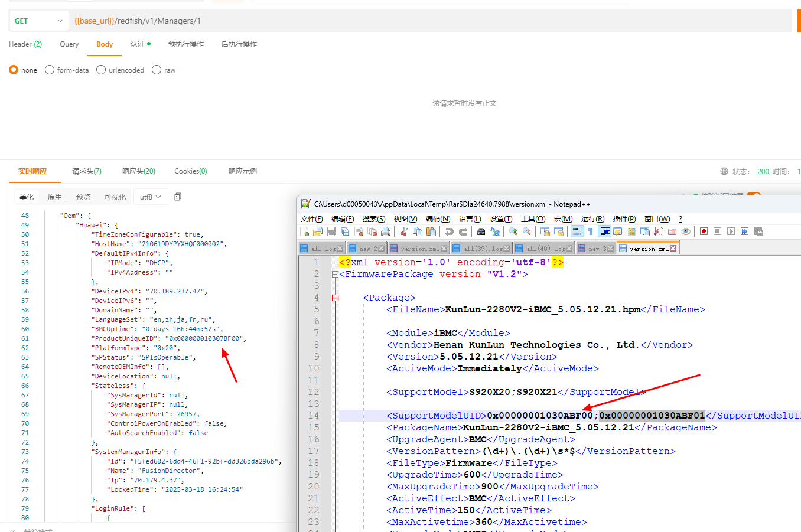This screenshot has width=801, height=532.
Task: Click the Zoom in magnifier icon
Action: click(513, 231)
